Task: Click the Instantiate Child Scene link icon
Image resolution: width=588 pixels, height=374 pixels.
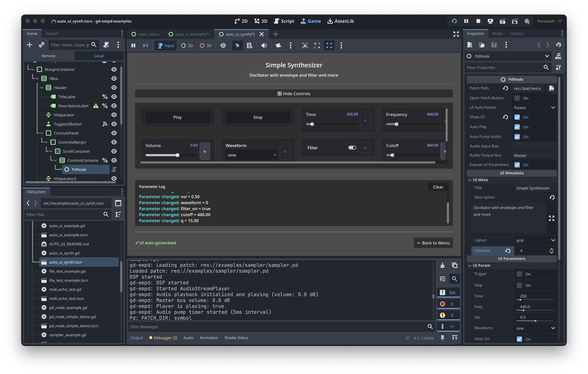Action: click(x=41, y=45)
